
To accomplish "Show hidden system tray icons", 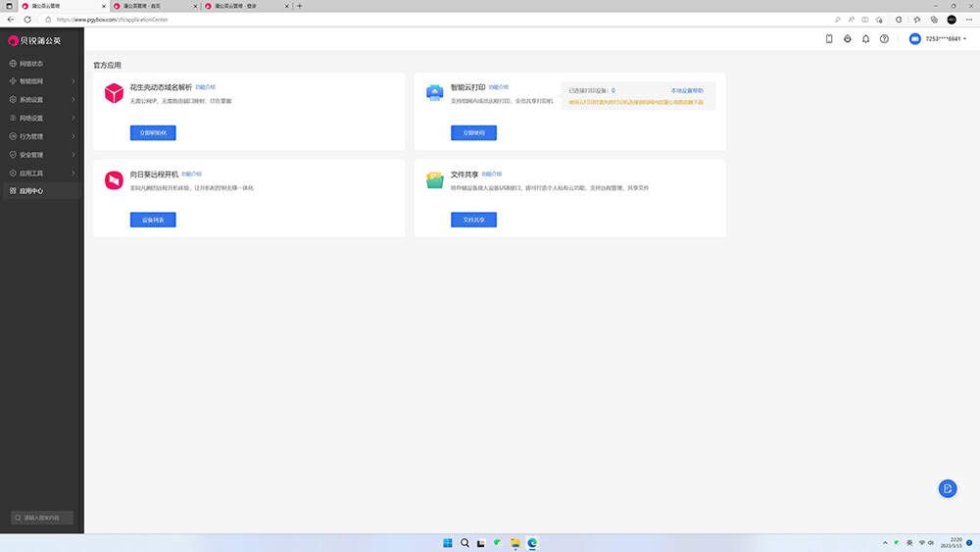I will click(x=884, y=542).
